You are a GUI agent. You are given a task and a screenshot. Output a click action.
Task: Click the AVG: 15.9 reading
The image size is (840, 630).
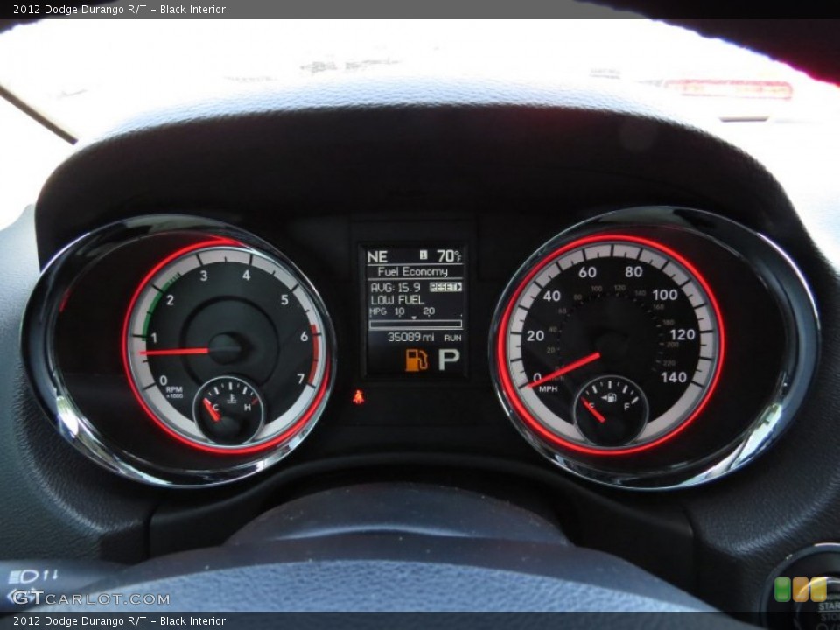coord(395,288)
